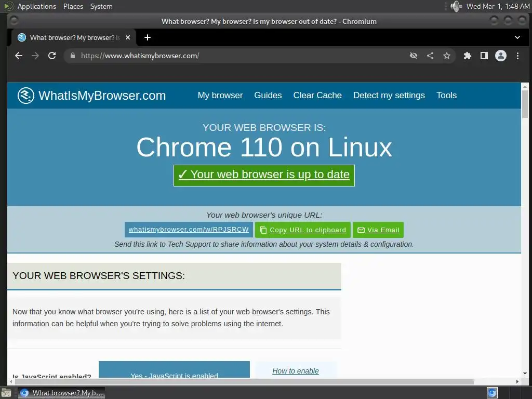Open the Extensions puzzle icon
Screen dimensions: 532x399
[468, 56]
